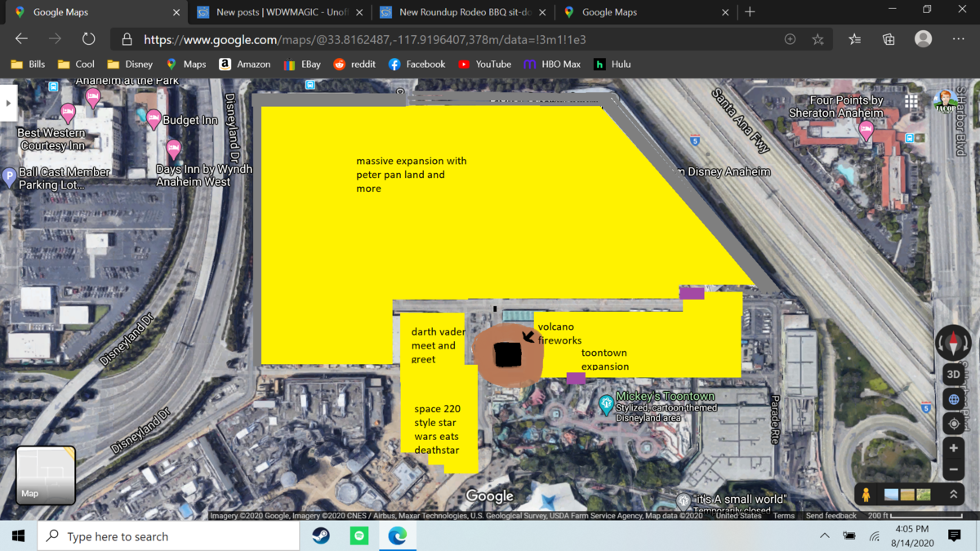Viewport: 980px width, 551px height.
Task: Open the Facebook bookmark
Action: (416, 64)
